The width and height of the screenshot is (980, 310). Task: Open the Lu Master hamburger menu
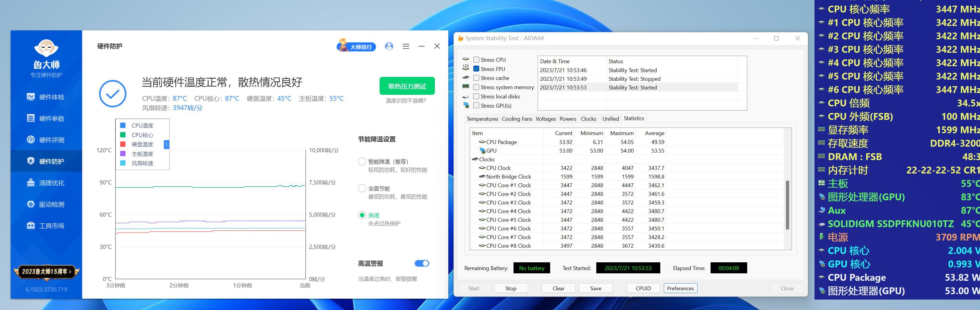point(406,46)
